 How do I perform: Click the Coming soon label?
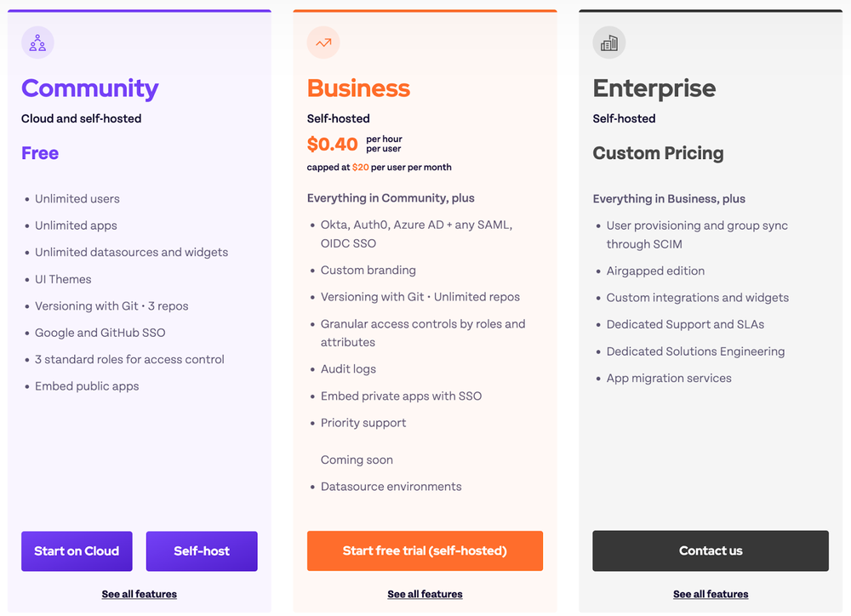pos(357,459)
